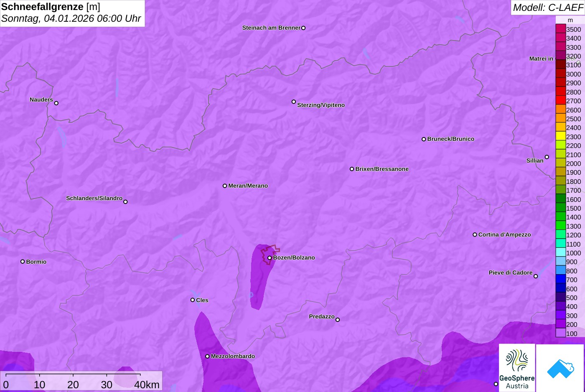Image resolution: width=585 pixels, height=392 pixels.
Task: Pick the 3500 legend color swatch
Action: pyautogui.click(x=560, y=29)
